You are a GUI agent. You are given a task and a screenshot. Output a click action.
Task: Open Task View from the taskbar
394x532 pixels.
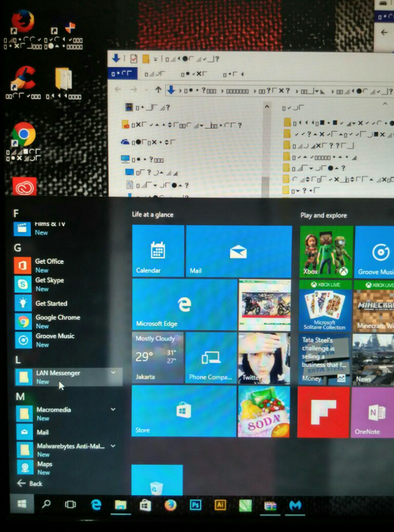[71, 505]
